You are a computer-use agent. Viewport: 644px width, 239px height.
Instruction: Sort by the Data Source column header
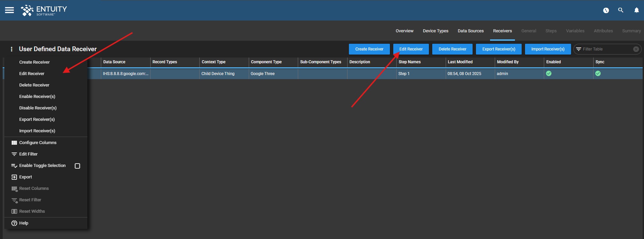125,62
